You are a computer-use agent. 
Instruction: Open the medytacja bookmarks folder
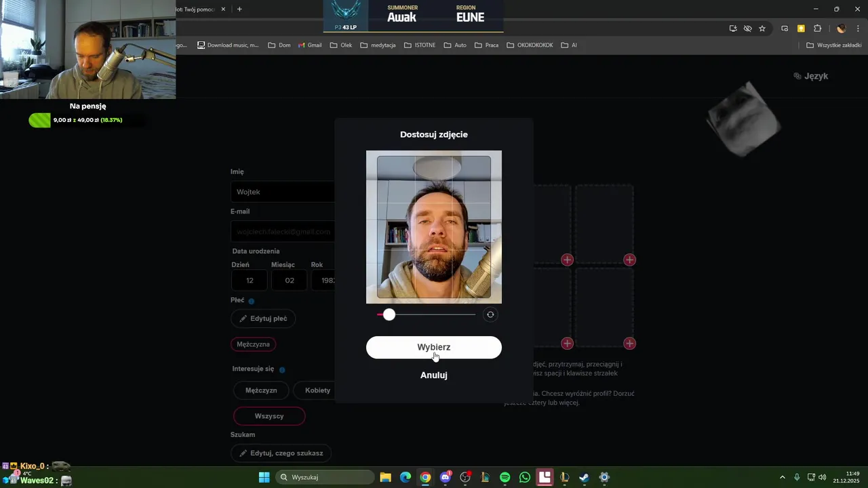point(378,45)
